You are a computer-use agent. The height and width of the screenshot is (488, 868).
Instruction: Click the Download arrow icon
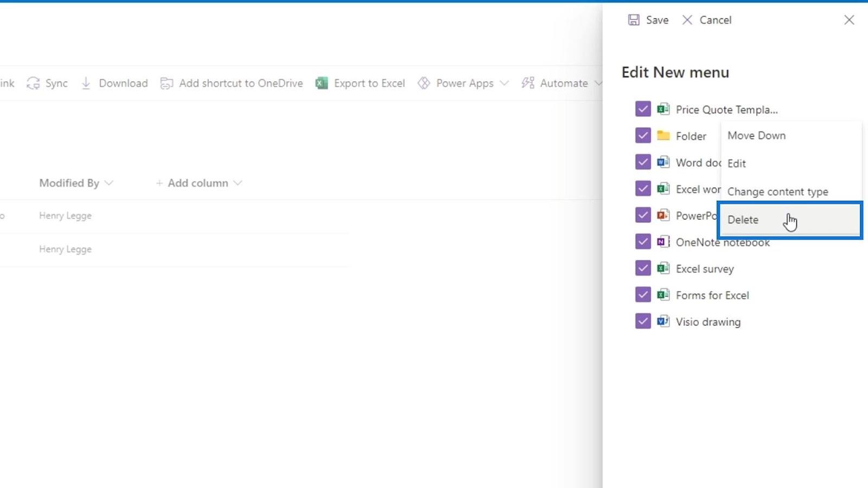coord(86,83)
